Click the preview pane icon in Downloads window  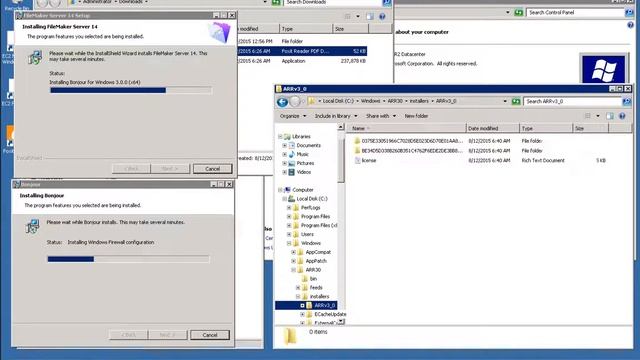370,17
